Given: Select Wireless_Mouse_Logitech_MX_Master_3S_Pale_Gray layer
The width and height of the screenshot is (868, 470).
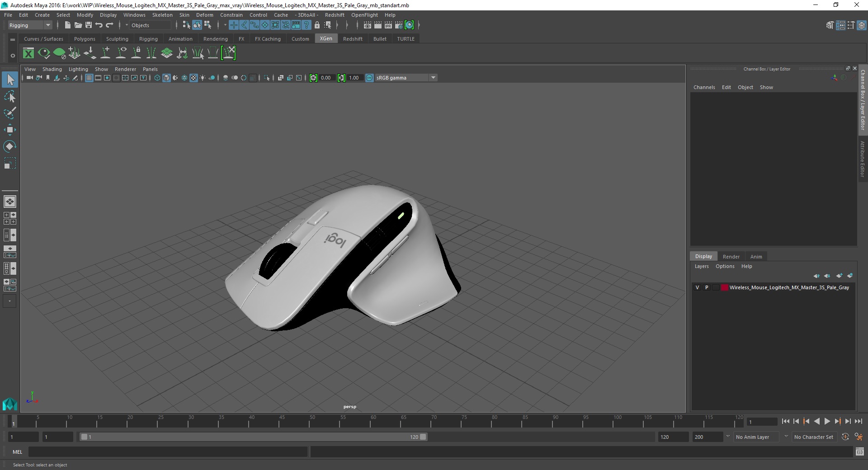Looking at the screenshot, I should coord(789,287).
